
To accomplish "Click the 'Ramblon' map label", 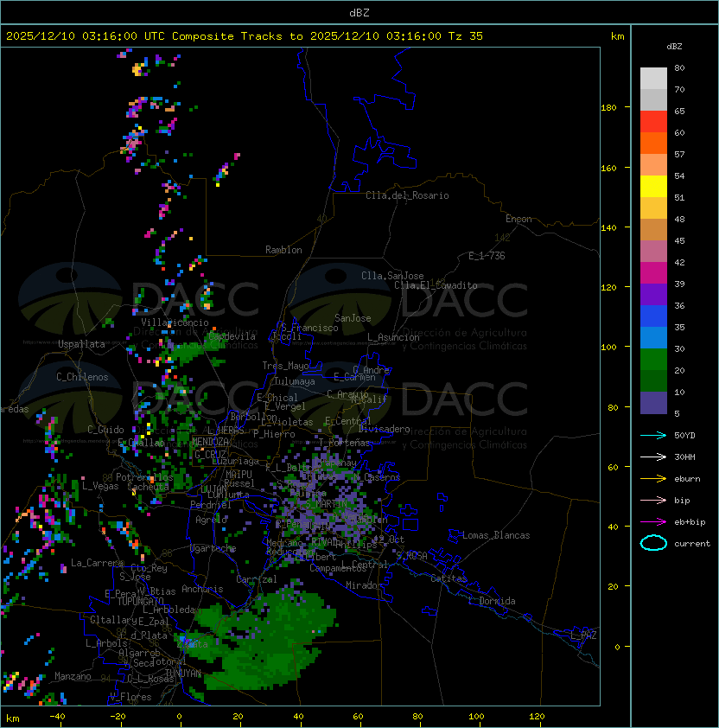I will tap(283, 250).
